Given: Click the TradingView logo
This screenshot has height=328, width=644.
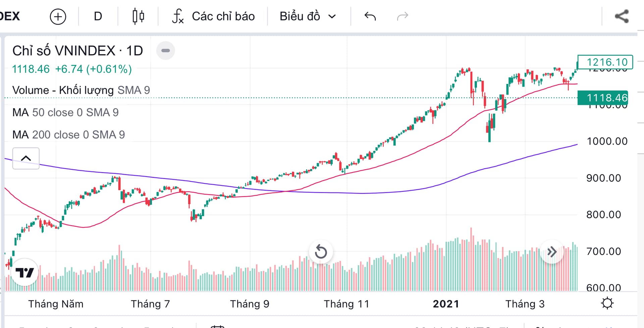Looking at the screenshot, I should (25, 272).
